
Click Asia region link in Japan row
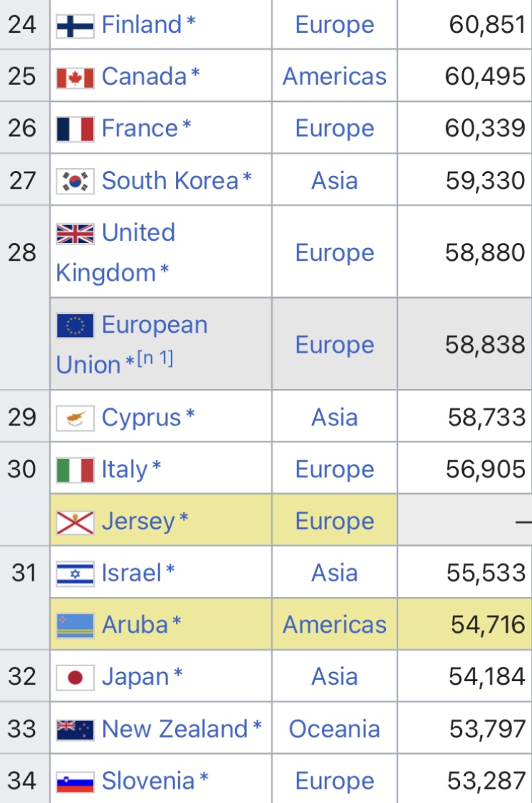pyautogui.click(x=334, y=678)
